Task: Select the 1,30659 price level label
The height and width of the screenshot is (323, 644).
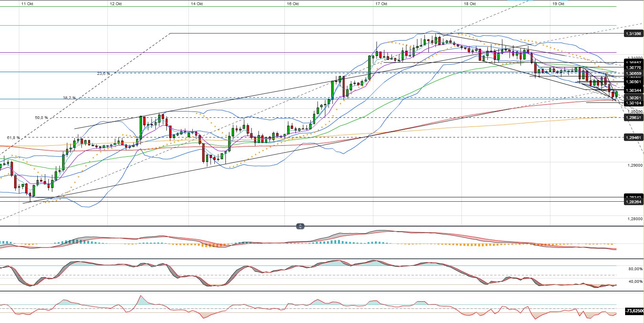Action: click(x=633, y=74)
